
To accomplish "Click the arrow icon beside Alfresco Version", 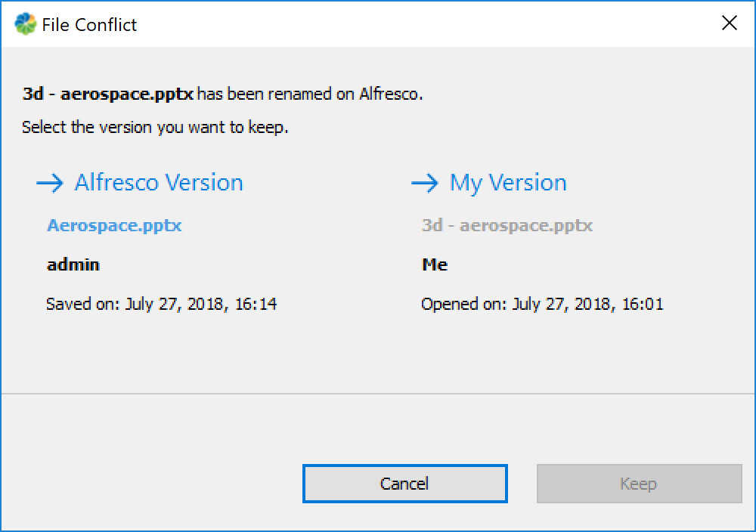I will (x=49, y=183).
